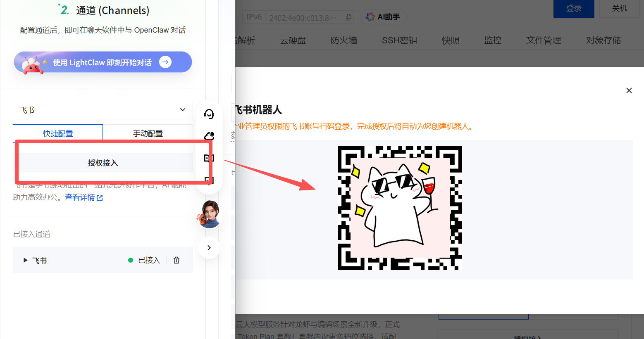Collapse the floating sidebar with the chevron arrow
Screen dimensions: 644x339
coord(209,247)
